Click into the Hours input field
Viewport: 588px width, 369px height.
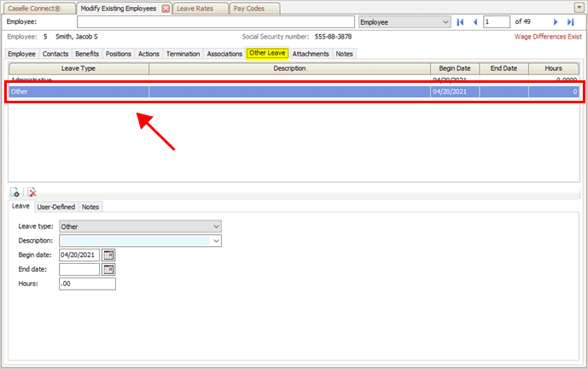click(87, 284)
